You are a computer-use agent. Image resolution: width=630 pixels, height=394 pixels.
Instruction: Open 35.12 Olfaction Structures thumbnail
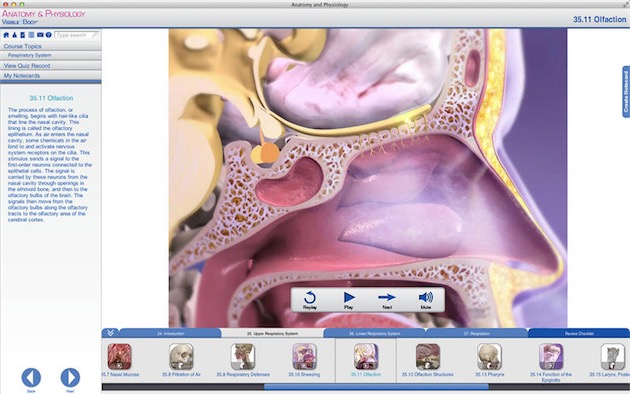tap(428, 357)
